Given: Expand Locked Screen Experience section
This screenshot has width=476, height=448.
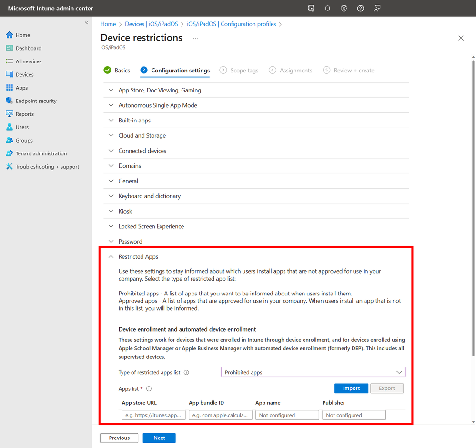Looking at the screenshot, I should pyautogui.click(x=256, y=226).
